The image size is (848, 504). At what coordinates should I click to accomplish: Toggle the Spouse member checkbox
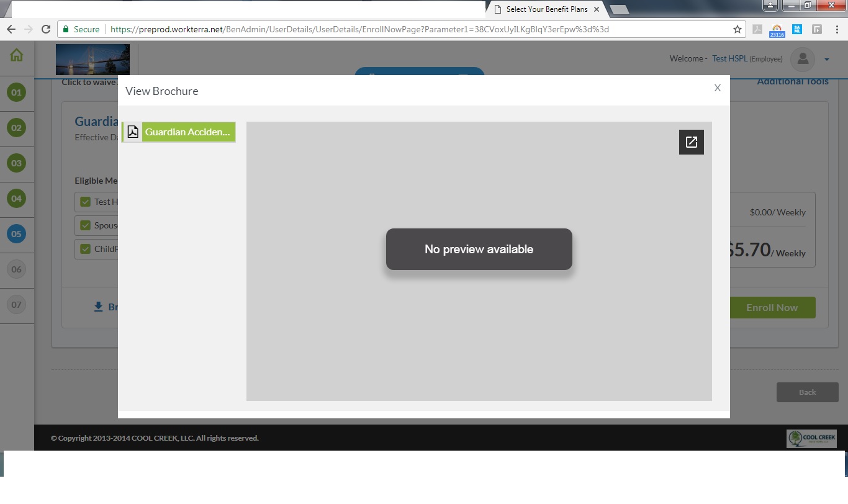pyautogui.click(x=86, y=225)
